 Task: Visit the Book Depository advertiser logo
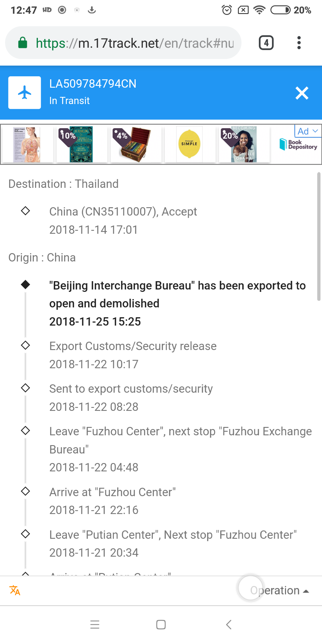(x=298, y=145)
